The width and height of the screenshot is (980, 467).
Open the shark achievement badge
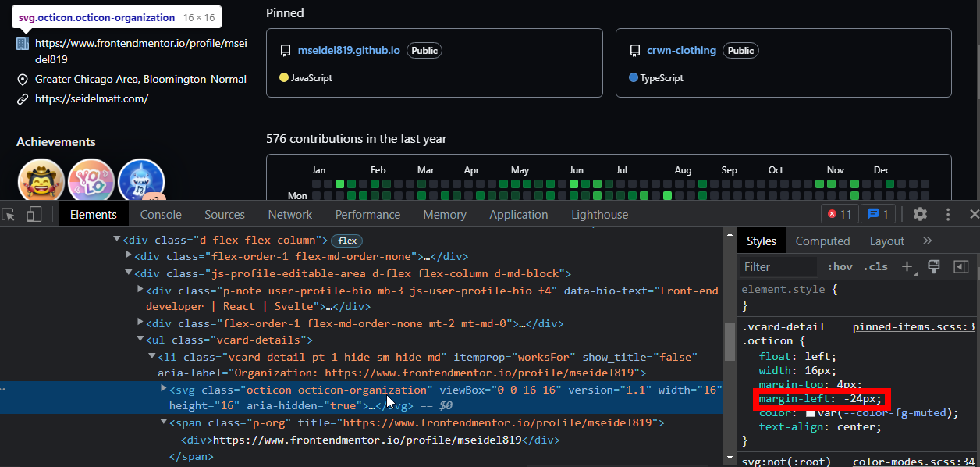[140, 181]
